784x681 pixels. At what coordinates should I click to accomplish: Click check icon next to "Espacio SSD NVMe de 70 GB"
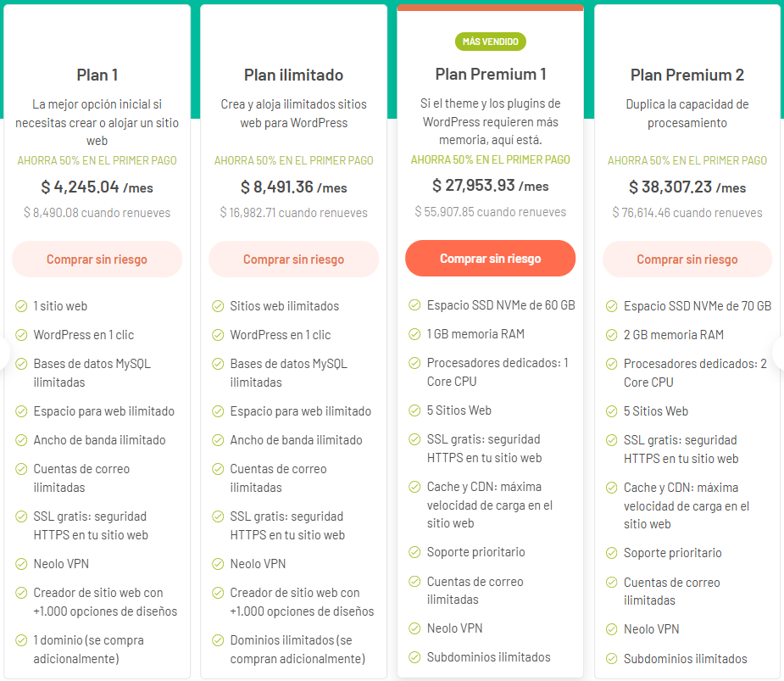click(x=611, y=306)
